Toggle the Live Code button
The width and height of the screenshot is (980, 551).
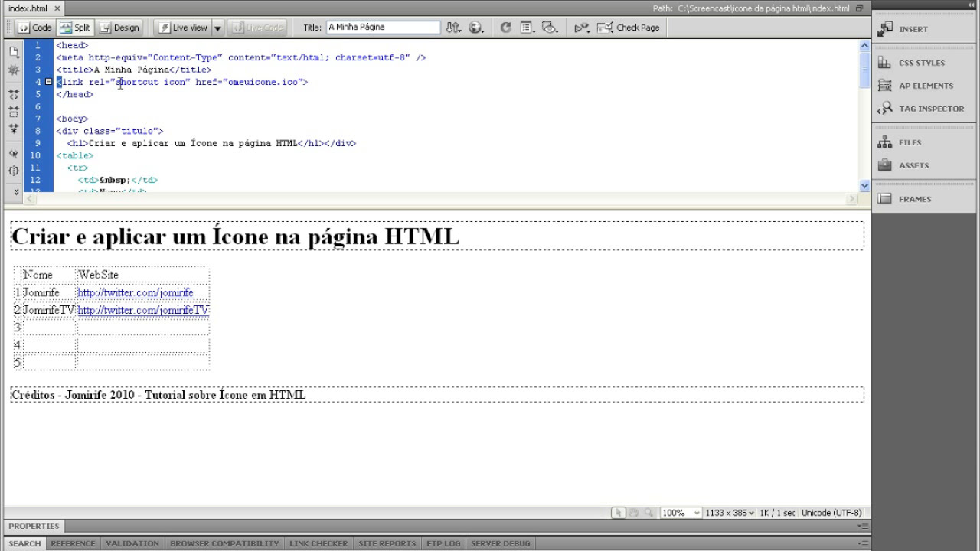256,28
